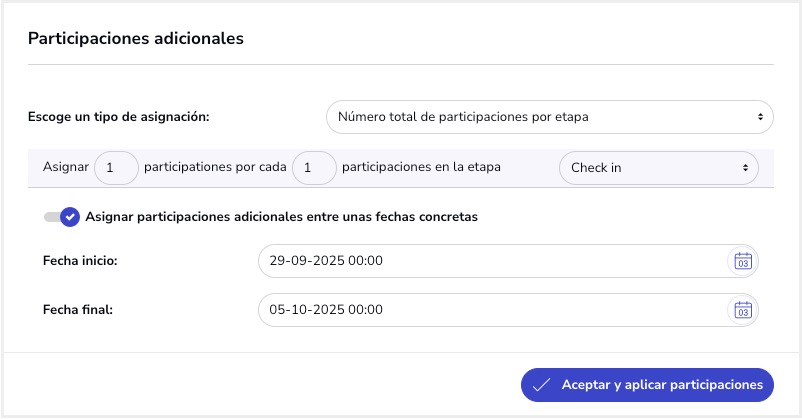Click the 'Fecha final:' label
Image resolution: width=802 pixels, height=419 pixels.
tap(78, 309)
